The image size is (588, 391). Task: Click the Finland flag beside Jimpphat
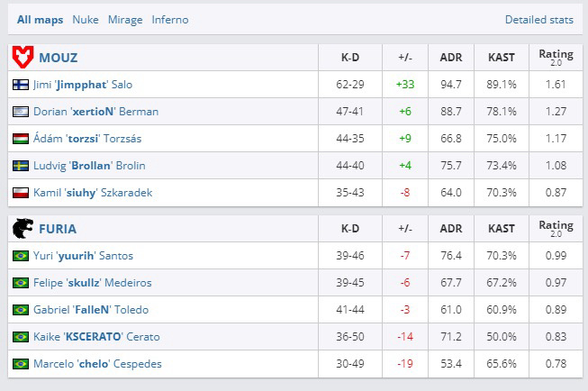click(x=21, y=85)
